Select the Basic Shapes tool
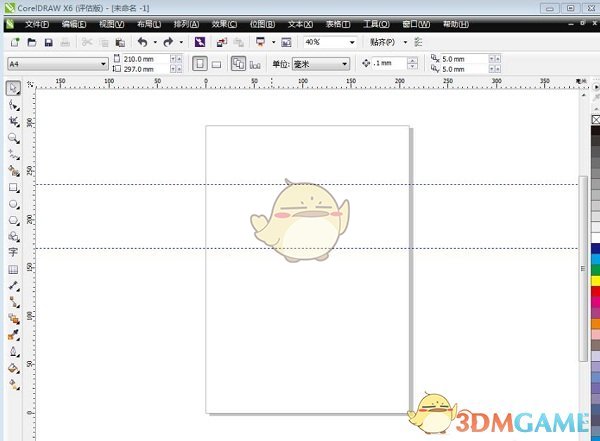600x441 pixels. point(14,237)
